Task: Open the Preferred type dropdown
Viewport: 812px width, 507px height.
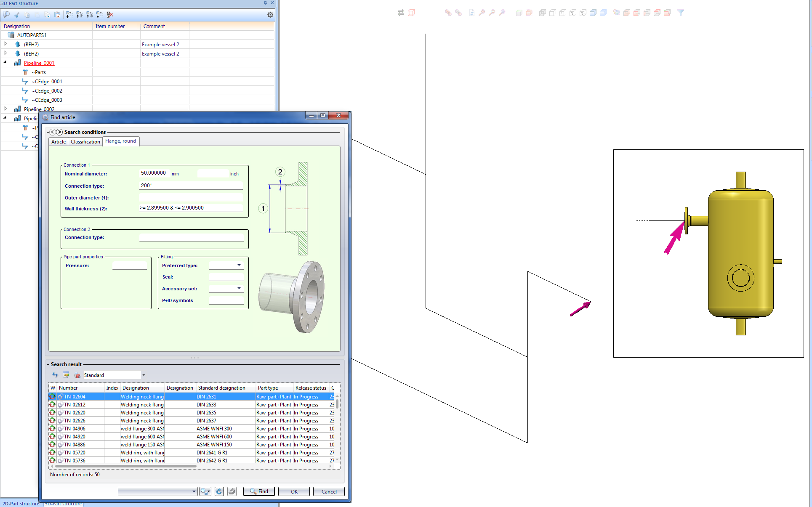Action: pyautogui.click(x=239, y=265)
